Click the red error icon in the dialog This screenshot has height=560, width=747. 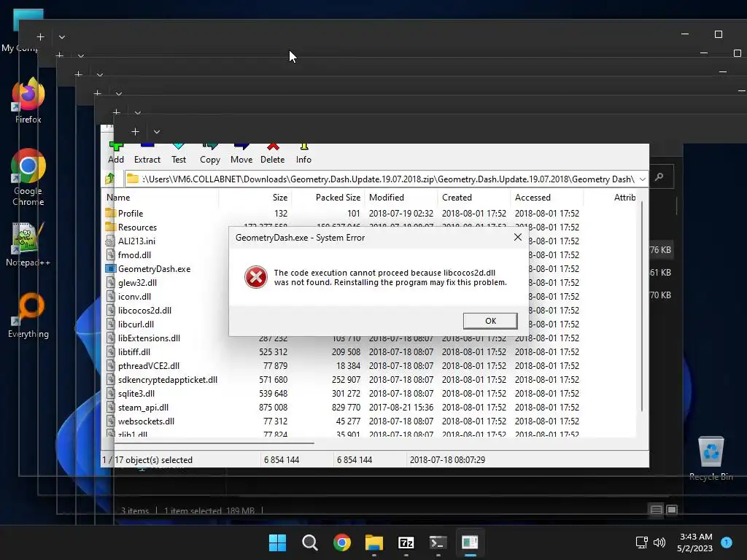pos(256,277)
